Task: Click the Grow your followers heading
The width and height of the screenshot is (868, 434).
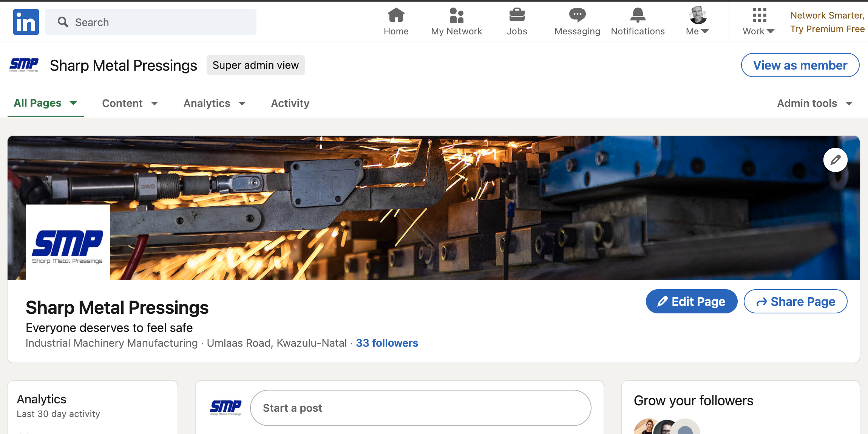Action: coord(693,400)
